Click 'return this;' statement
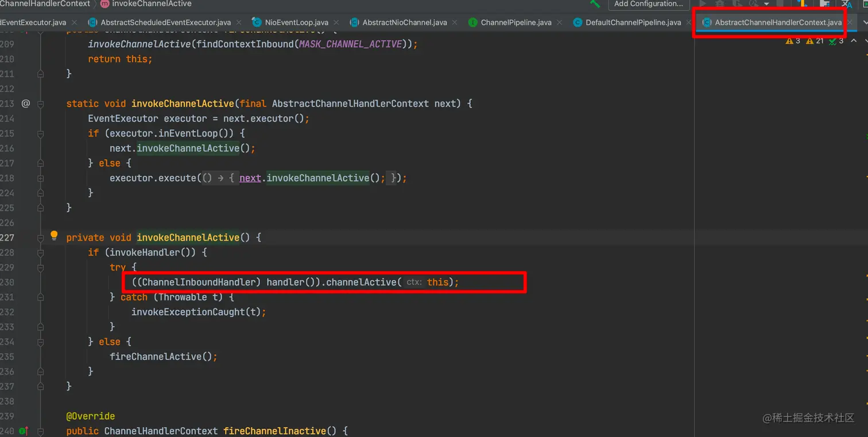The height and width of the screenshot is (437, 868). click(120, 59)
